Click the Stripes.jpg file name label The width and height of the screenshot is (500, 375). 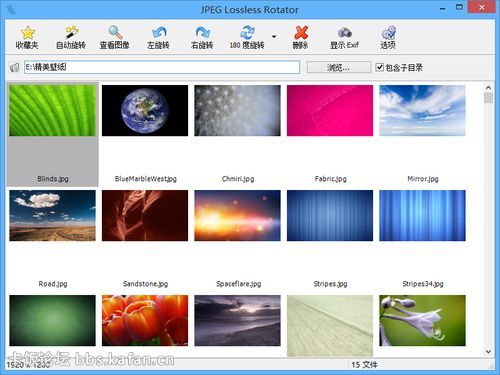[330, 284]
